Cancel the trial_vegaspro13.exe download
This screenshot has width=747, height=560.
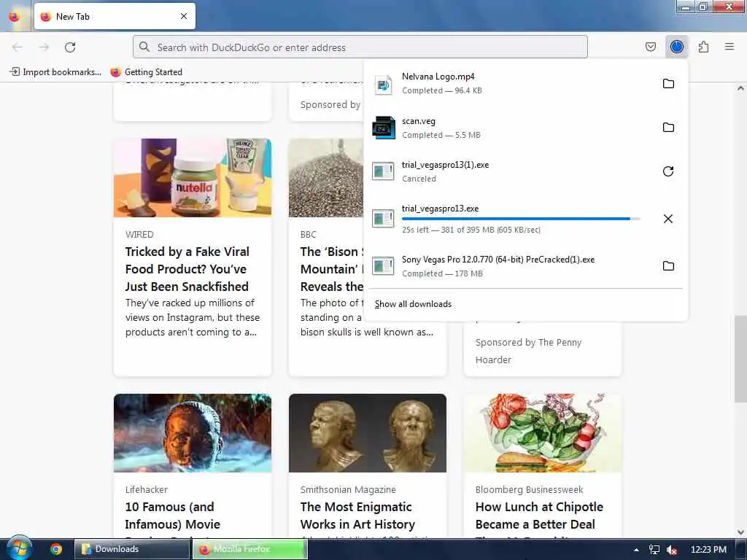tap(668, 219)
